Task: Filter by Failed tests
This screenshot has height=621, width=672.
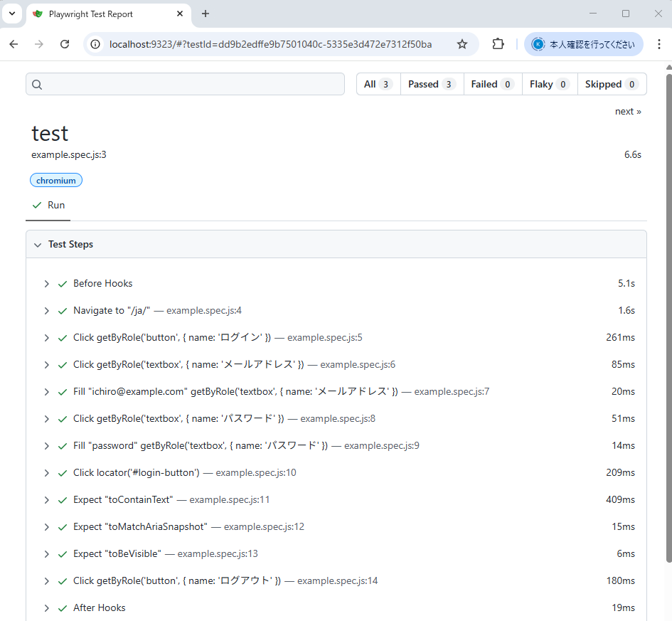Action: (x=493, y=84)
